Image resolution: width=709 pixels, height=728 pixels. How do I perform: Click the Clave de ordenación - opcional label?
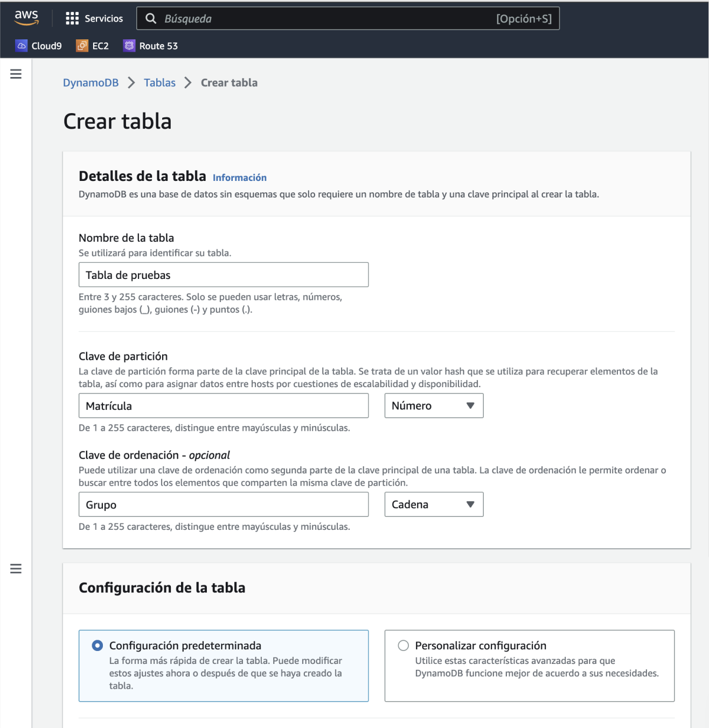coord(154,455)
